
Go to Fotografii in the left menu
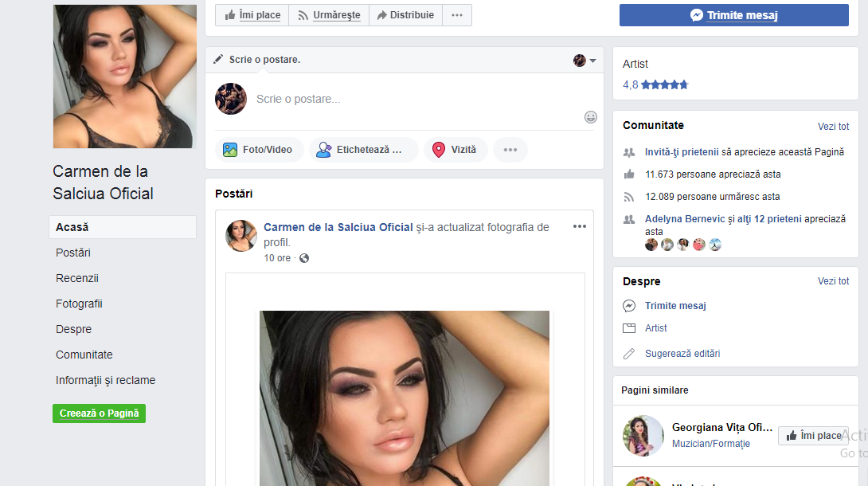(79, 304)
